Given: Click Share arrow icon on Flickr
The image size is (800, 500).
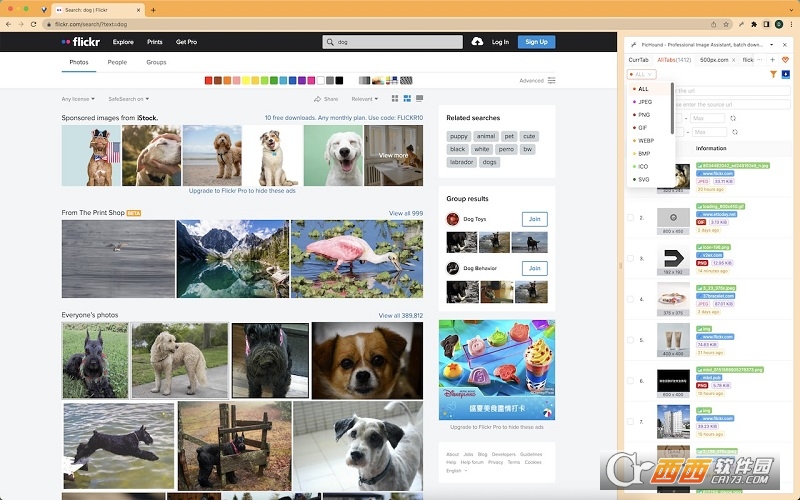Looking at the screenshot, I should [x=317, y=99].
